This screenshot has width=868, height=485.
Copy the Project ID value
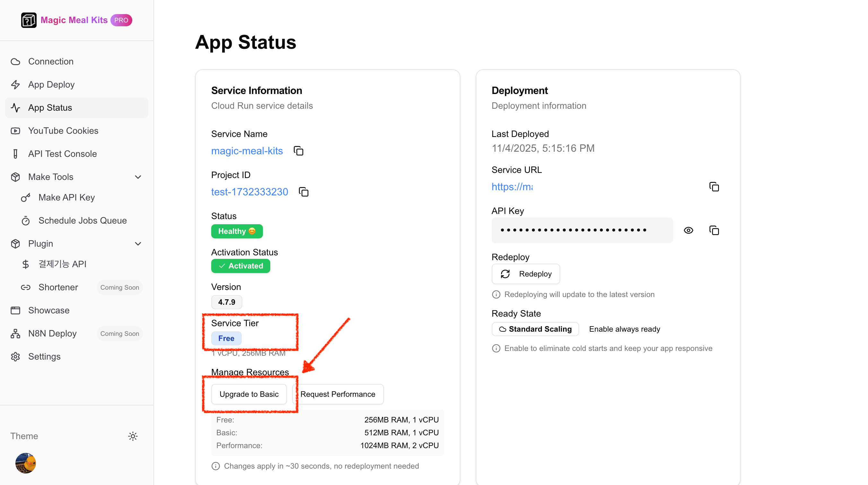304,192
